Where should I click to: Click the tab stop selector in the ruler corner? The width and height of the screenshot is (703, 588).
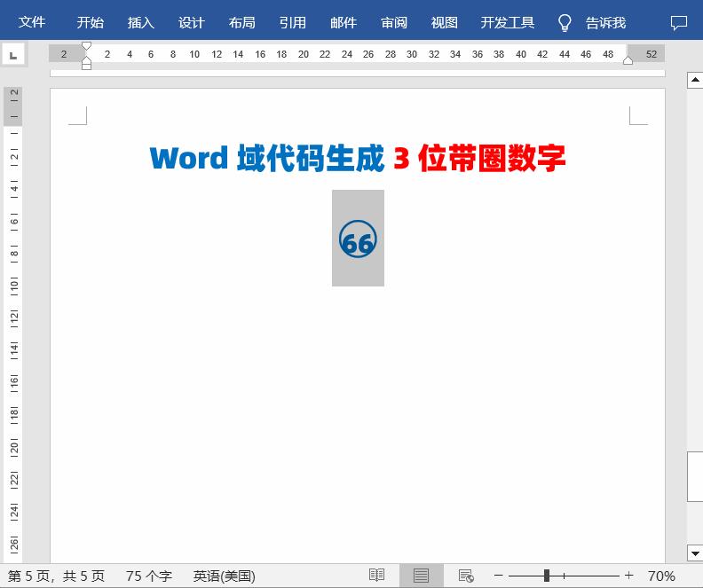[x=13, y=55]
